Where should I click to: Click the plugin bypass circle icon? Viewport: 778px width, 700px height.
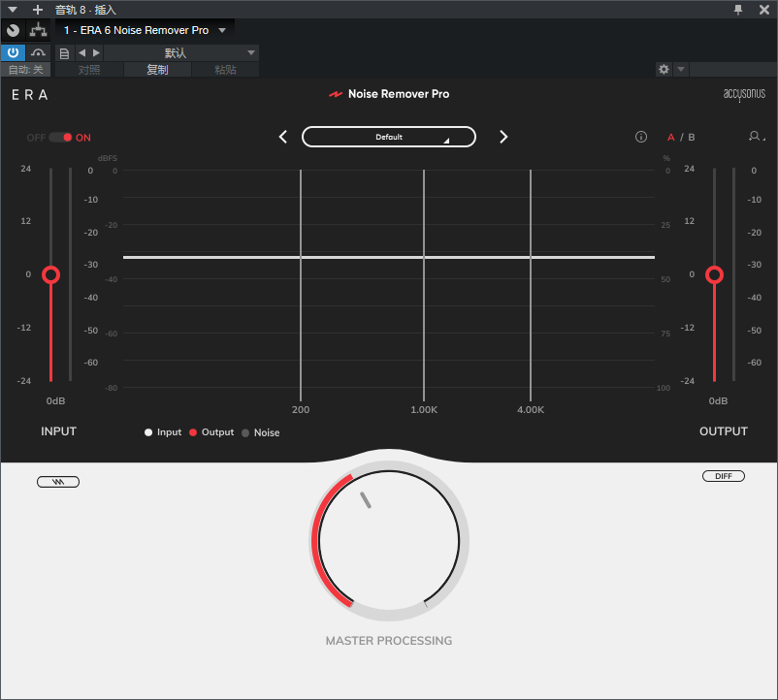tap(14, 30)
